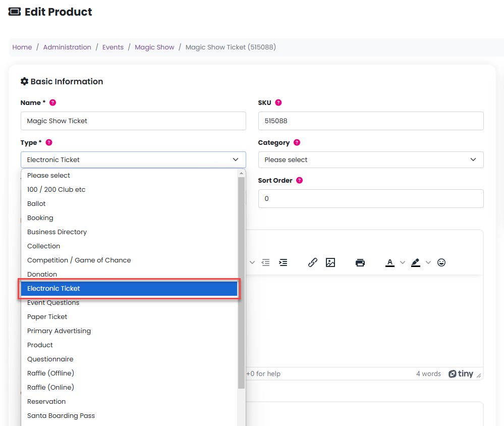Open the emoji picker smiley icon
Viewport: 504px width, 426px height.
(x=441, y=262)
